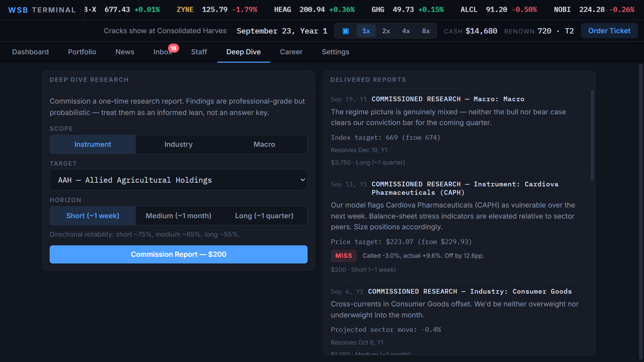Screen dimensions: 644x362
Task: Set game speed to 1x
Action: pos(366,31)
